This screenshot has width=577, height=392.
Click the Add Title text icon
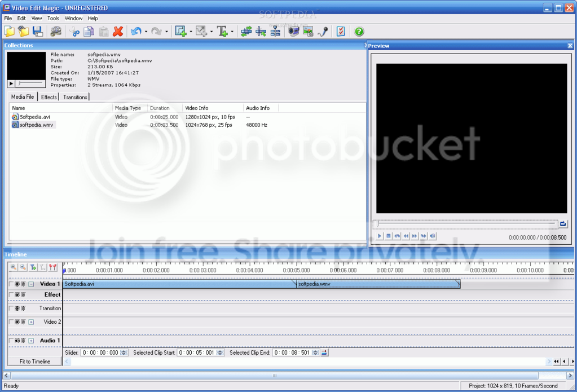point(222,32)
